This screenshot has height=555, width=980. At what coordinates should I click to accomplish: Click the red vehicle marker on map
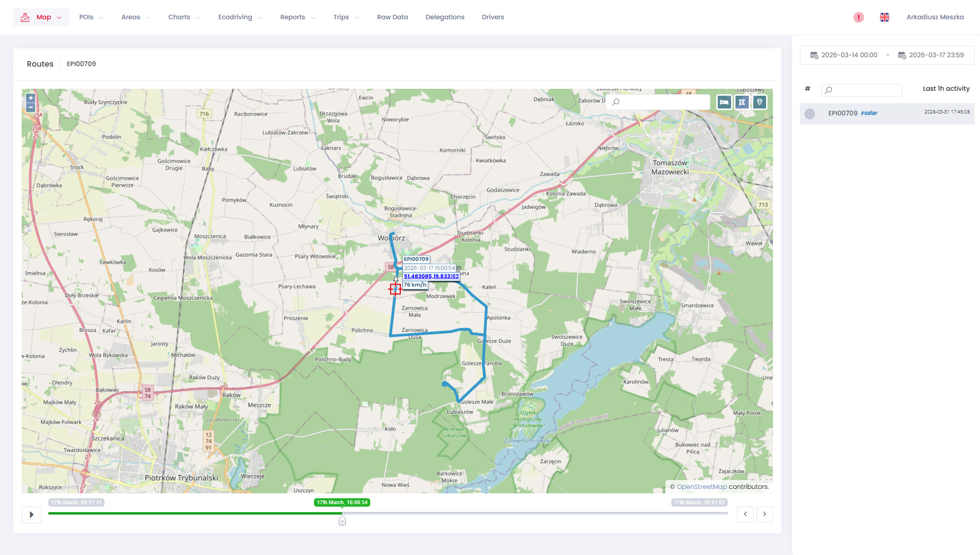tap(395, 290)
